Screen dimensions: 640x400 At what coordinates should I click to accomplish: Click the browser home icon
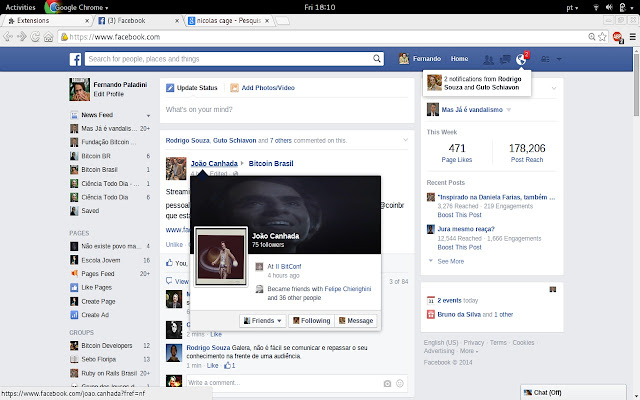[x=49, y=37]
